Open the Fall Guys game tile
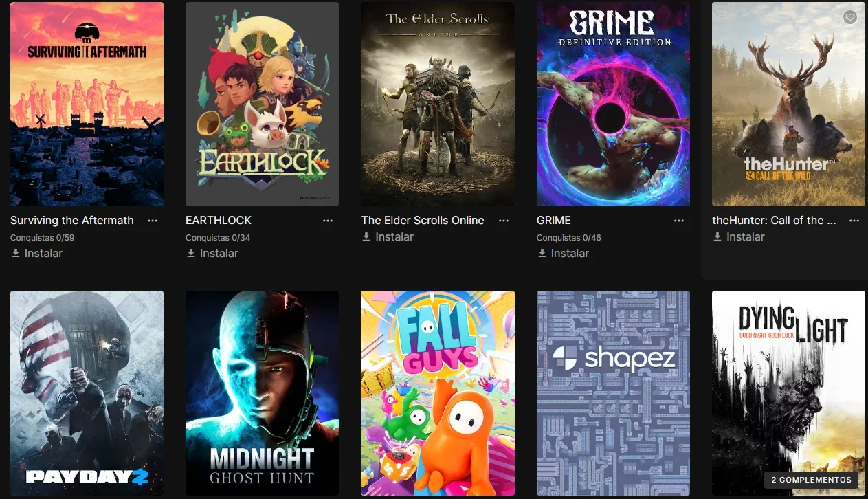This screenshot has width=868, height=499. tap(438, 393)
